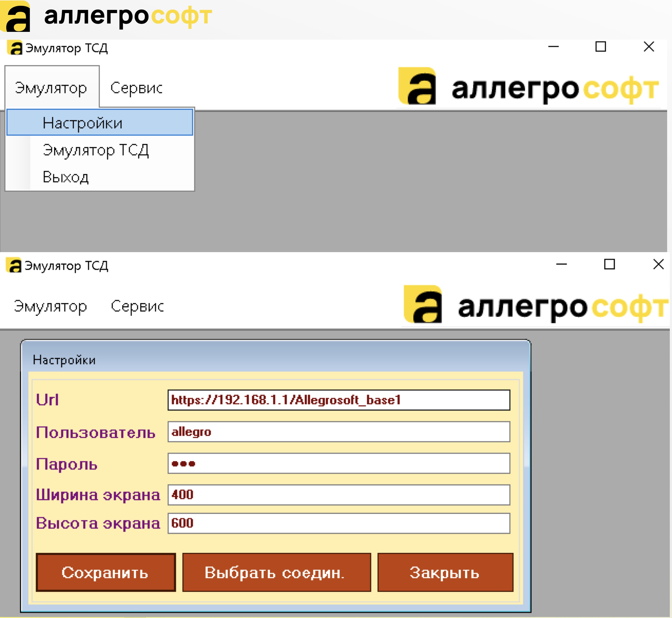
Task: Click the Ширина экрана label
Action: 98,495
